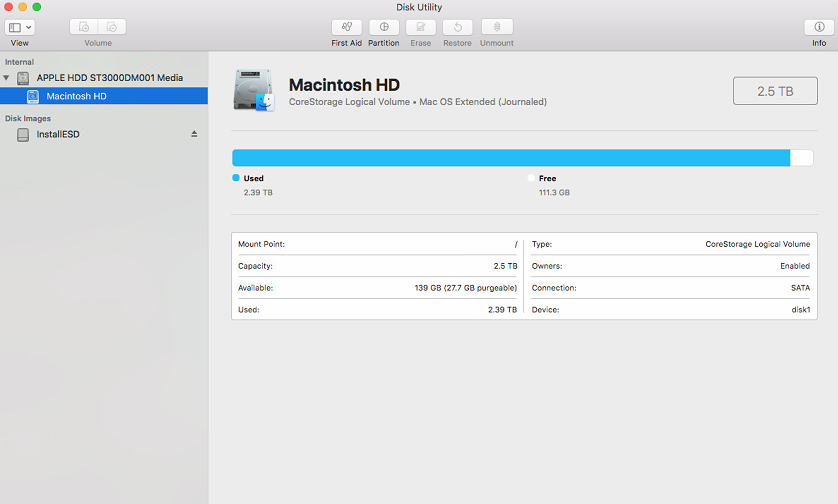Click the 2.5 TB capacity box
Screen dimensions: 838x504
(x=775, y=91)
